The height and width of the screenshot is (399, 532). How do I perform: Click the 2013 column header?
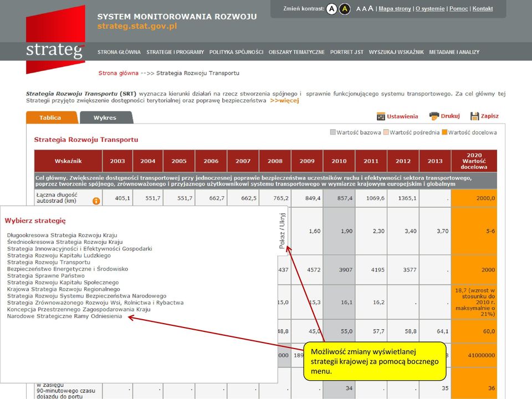(435, 161)
